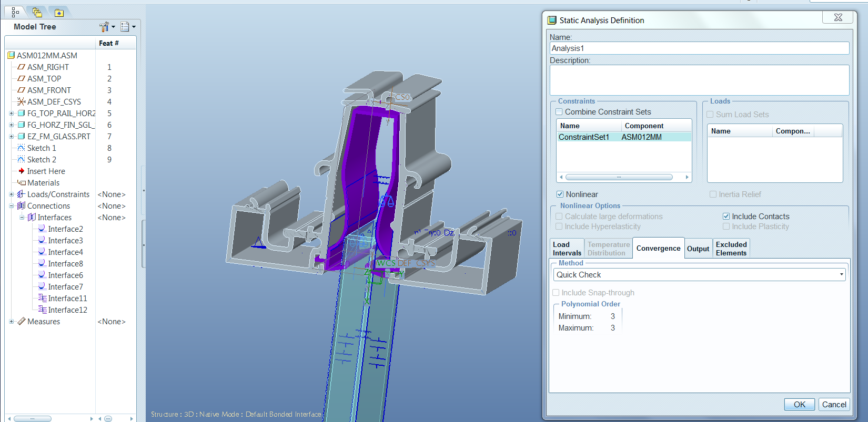868x422 pixels.
Task: Click loads Name column header
Action: (x=740, y=131)
